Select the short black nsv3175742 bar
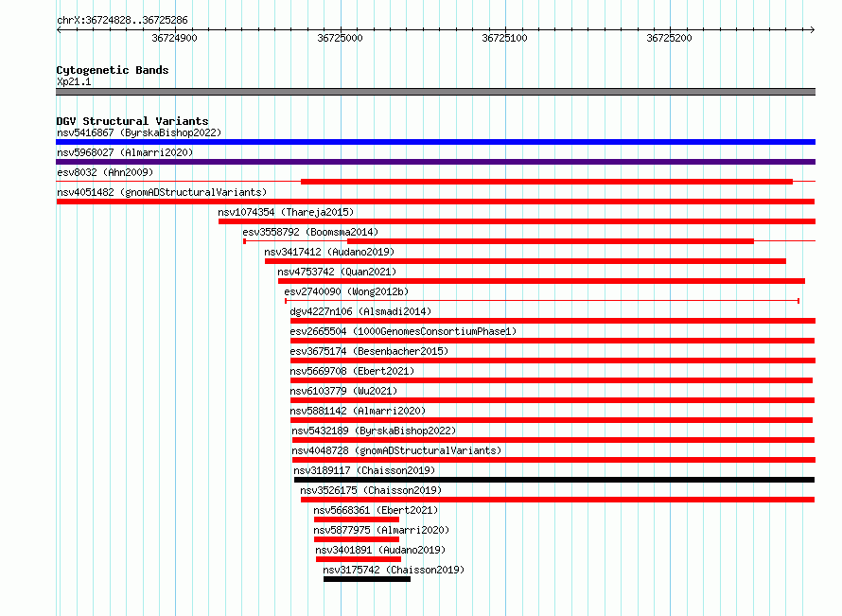 [367, 579]
